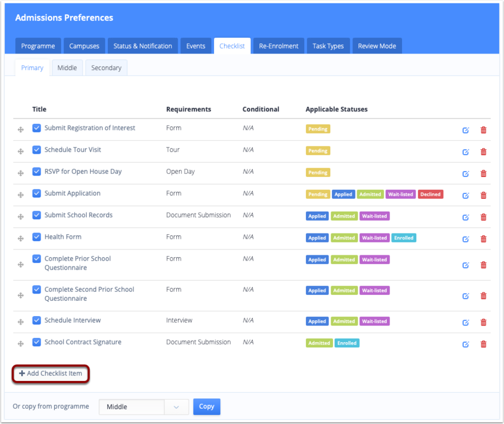Viewport: 504px width, 424px height.
Task: Click drag handle for RSVP for Open House Day
Action: click(x=21, y=173)
